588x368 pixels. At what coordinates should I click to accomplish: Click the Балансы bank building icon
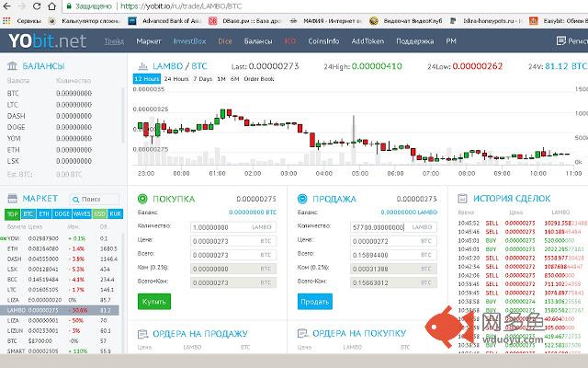(x=12, y=66)
